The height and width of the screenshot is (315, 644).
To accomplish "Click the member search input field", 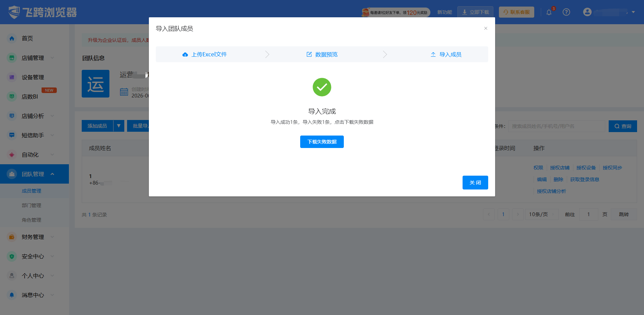I will tap(557, 126).
